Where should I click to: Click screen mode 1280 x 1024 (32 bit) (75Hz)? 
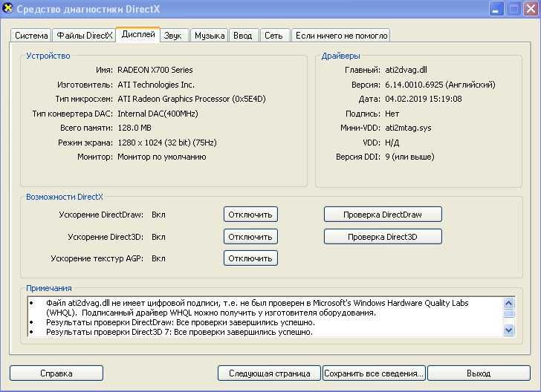pyautogui.click(x=167, y=143)
